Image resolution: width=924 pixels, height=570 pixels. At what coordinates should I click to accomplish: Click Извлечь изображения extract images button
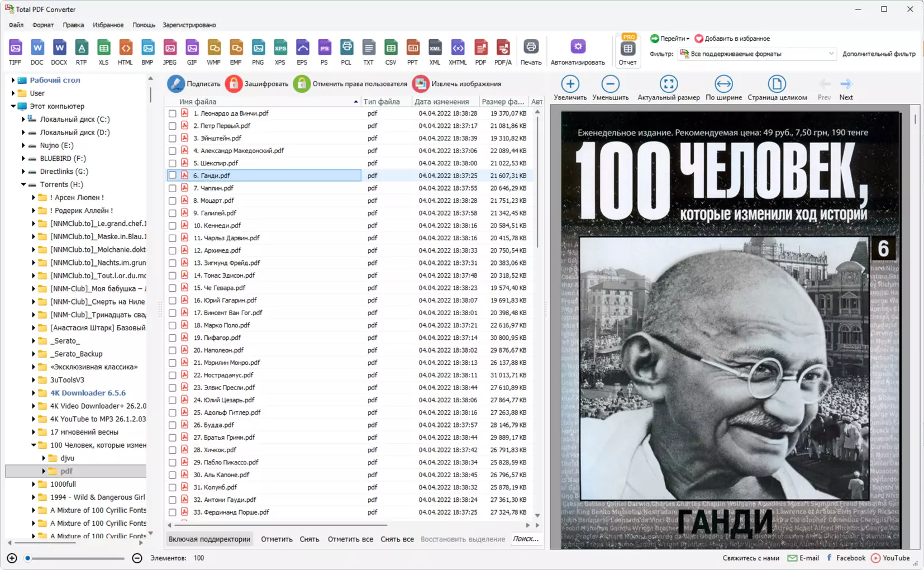point(457,84)
